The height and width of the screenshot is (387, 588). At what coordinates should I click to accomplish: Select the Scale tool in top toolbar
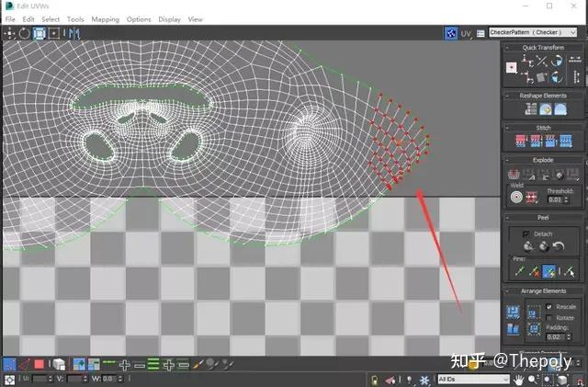[39, 34]
